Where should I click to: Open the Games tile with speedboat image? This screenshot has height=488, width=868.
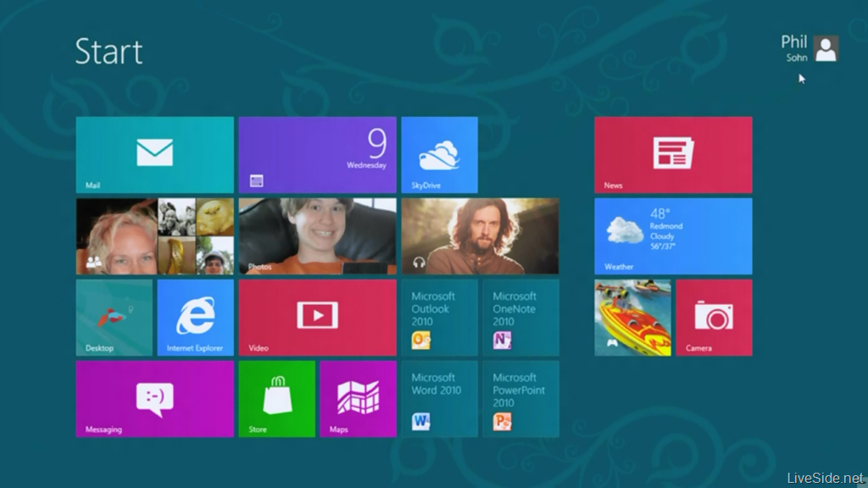coord(632,318)
